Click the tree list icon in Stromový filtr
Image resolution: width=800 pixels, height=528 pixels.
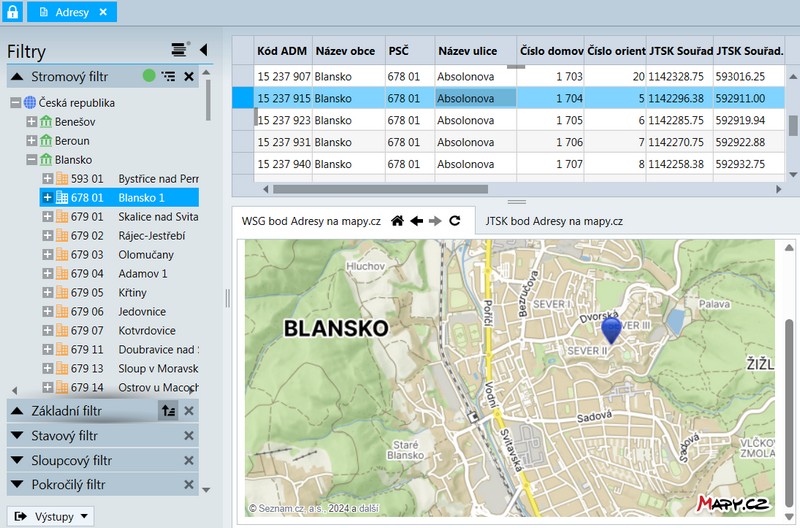(168, 76)
